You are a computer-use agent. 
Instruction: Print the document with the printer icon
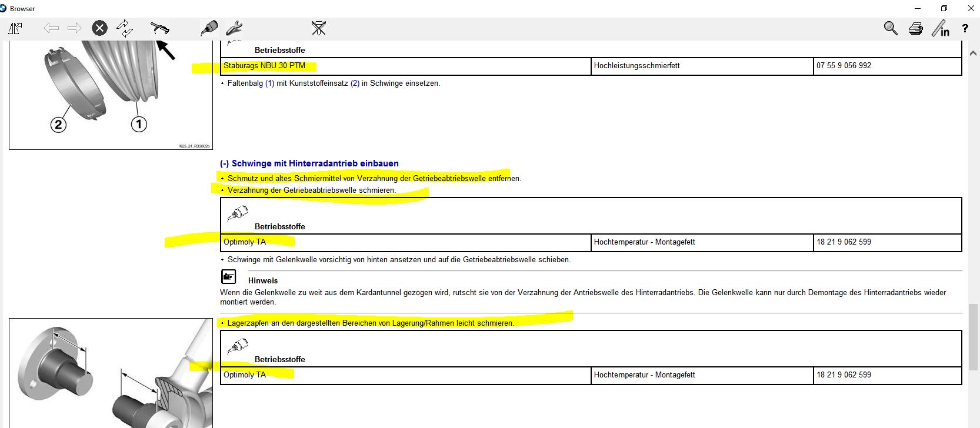coord(916,28)
